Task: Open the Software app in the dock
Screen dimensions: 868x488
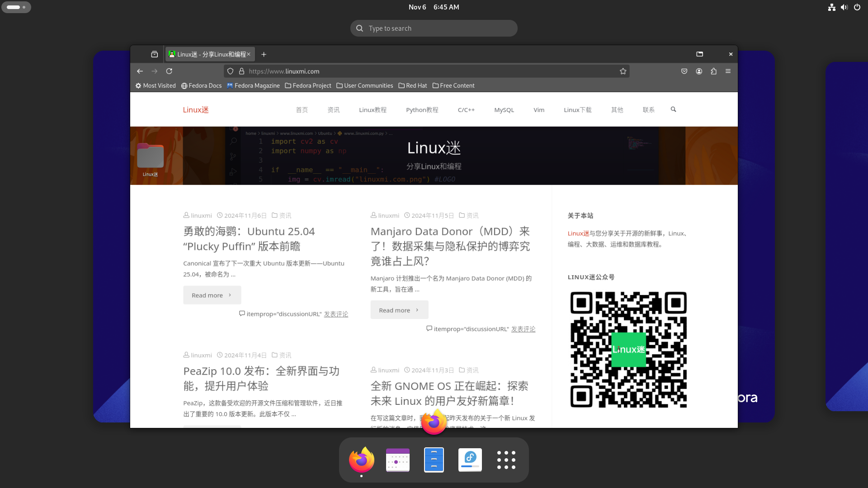Action: coord(470,460)
